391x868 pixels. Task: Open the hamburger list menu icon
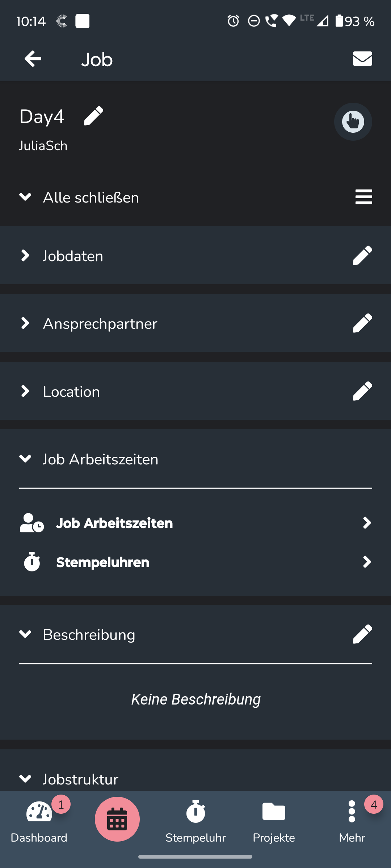[x=363, y=197]
